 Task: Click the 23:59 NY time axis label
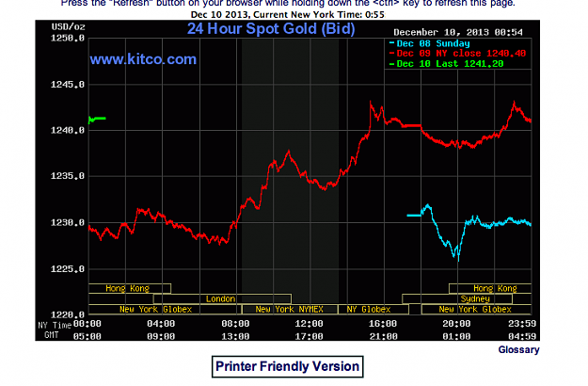[522, 323]
